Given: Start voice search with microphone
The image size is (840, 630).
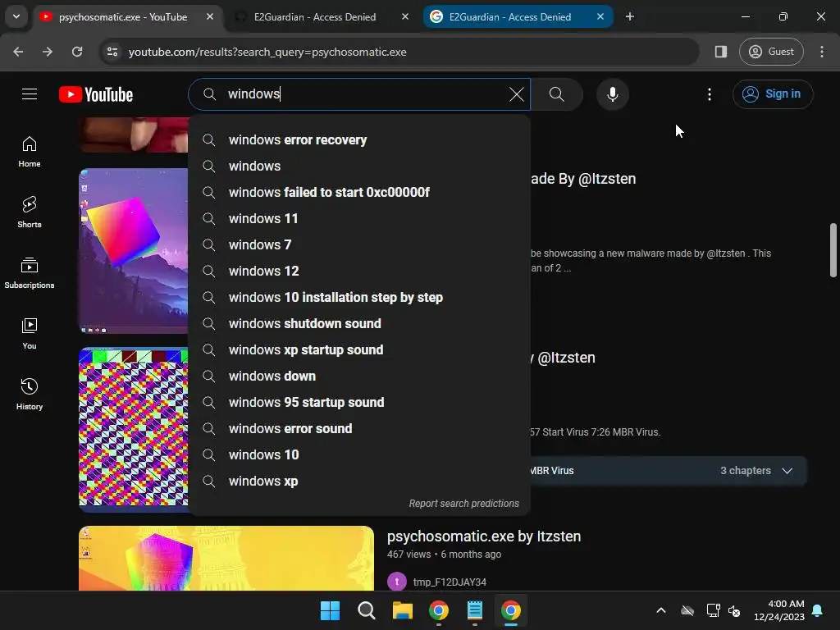Looking at the screenshot, I should [612, 94].
